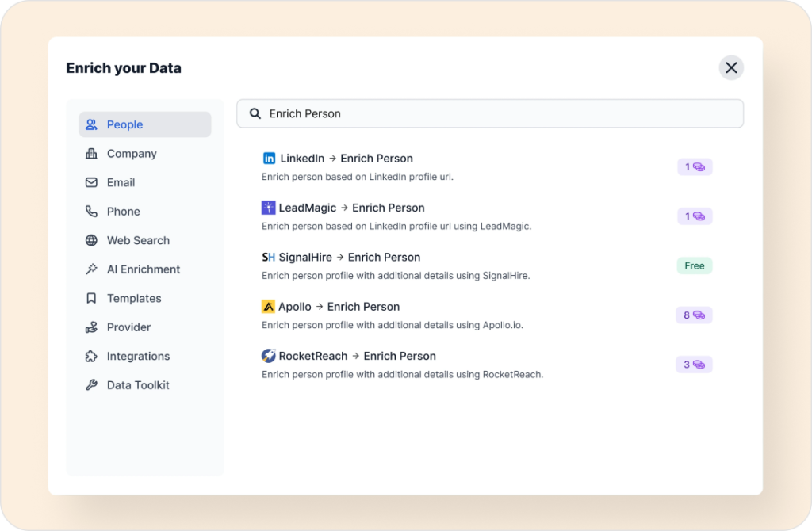812x531 pixels.
Task: Select the Provider sidebar item
Action: pos(128,327)
